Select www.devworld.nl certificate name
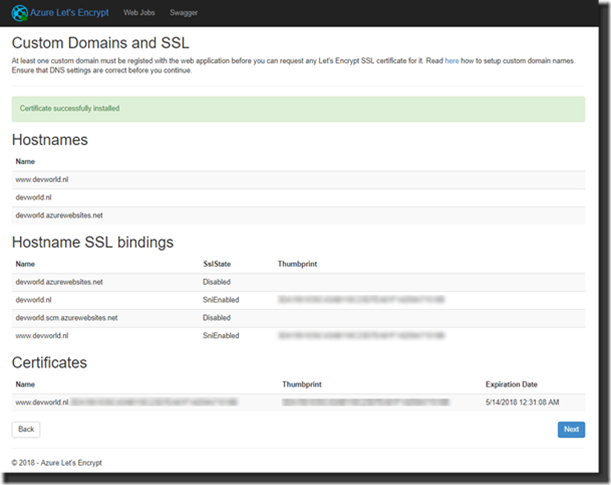 click(42, 402)
